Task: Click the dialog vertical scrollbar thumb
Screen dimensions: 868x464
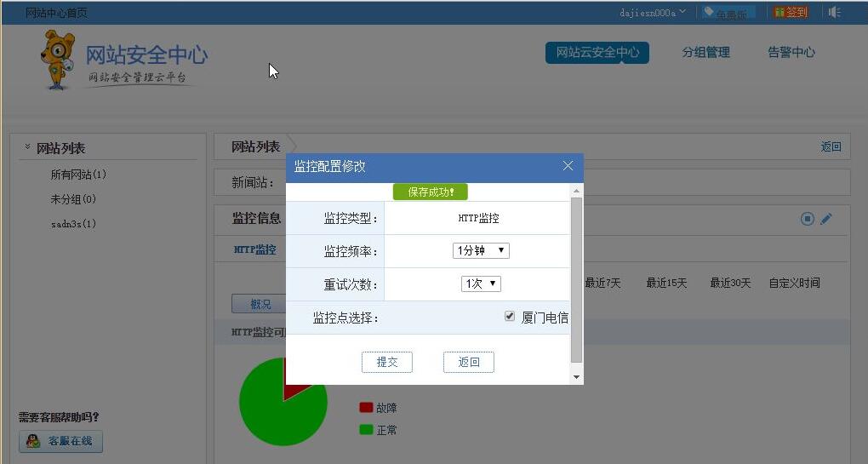Action: 576,280
